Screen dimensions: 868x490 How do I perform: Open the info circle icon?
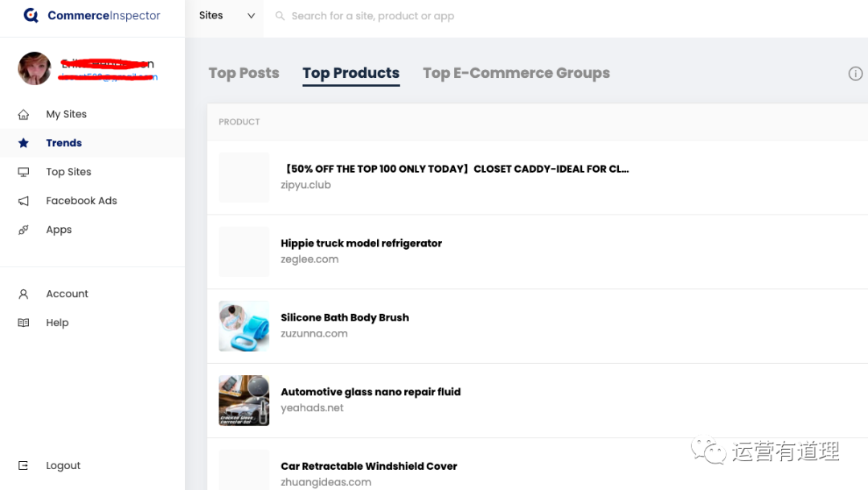855,74
